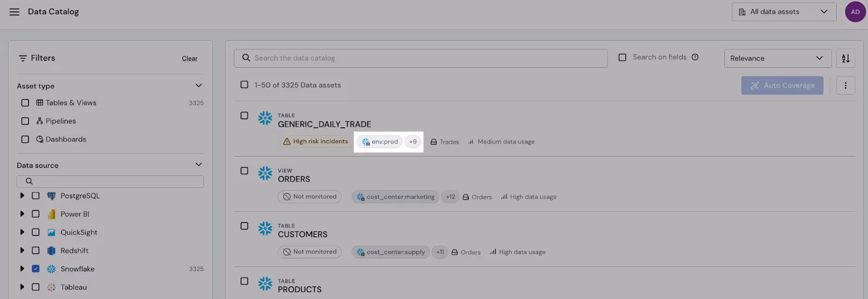Open the CUSTOMERS table
868x299 pixels.
303,235
